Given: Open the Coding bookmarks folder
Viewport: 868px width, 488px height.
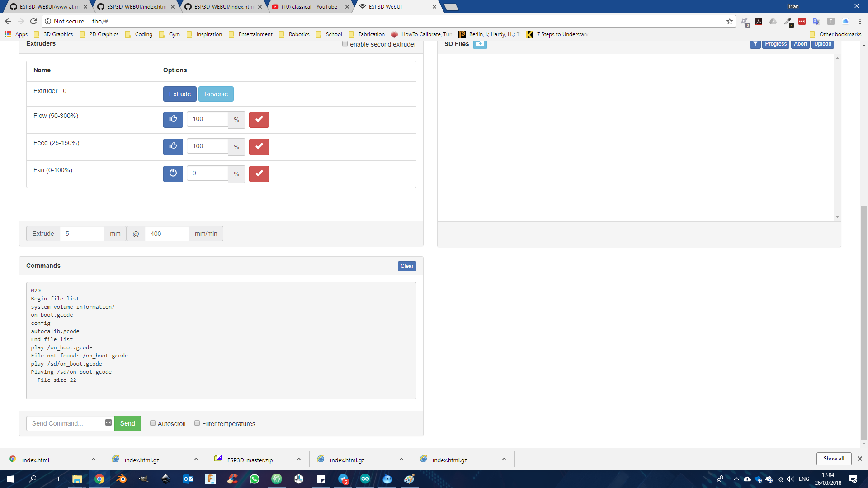Looking at the screenshot, I should pos(139,34).
